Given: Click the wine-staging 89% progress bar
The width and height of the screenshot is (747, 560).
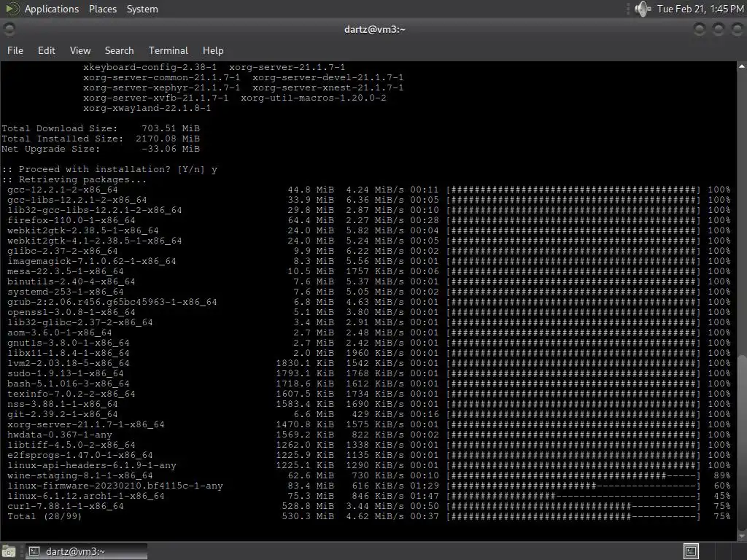Looking at the screenshot, I should pos(573,475).
